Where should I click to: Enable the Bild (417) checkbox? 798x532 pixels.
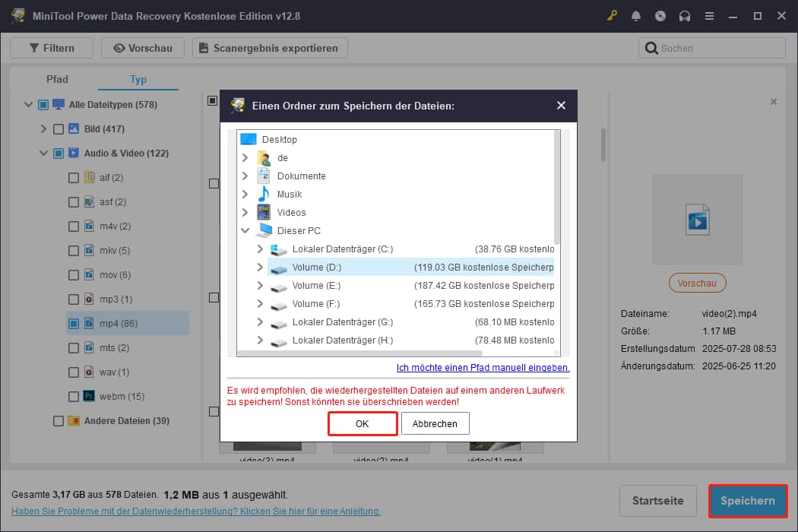pyautogui.click(x=58, y=128)
